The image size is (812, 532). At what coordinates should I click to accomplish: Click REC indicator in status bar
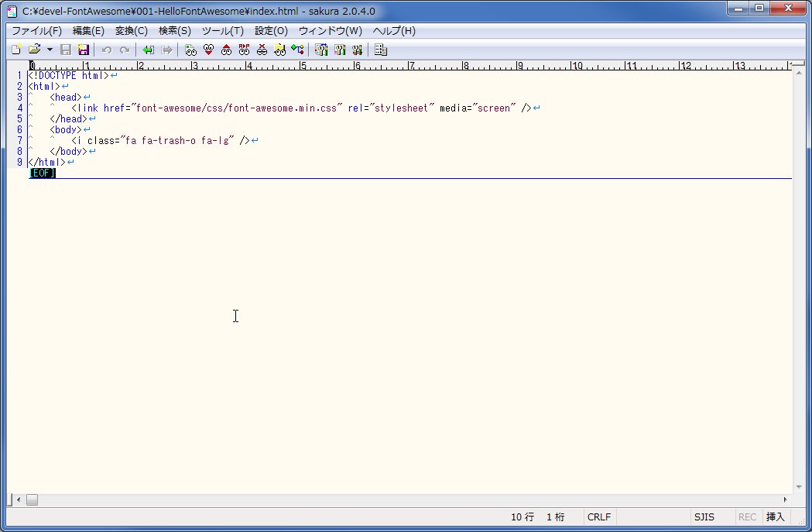[x=747, y=517]
